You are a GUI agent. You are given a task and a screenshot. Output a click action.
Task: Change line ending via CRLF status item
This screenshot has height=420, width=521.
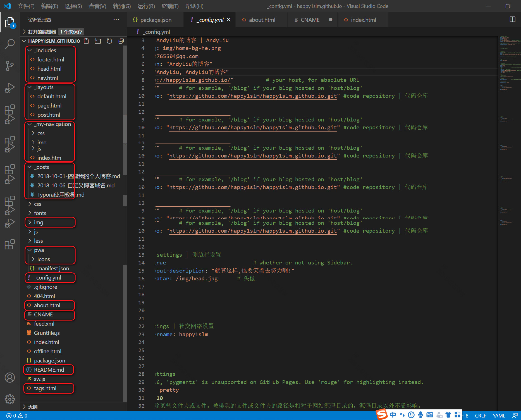tap(480, 416)
